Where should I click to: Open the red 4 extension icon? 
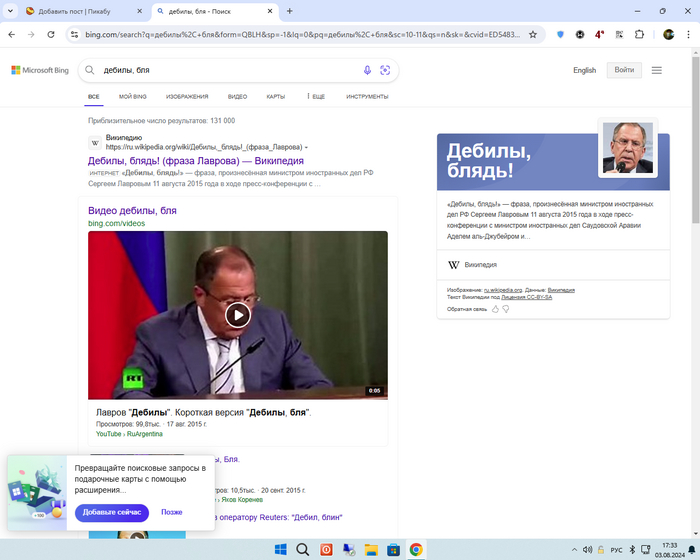[x=600, y=34]
